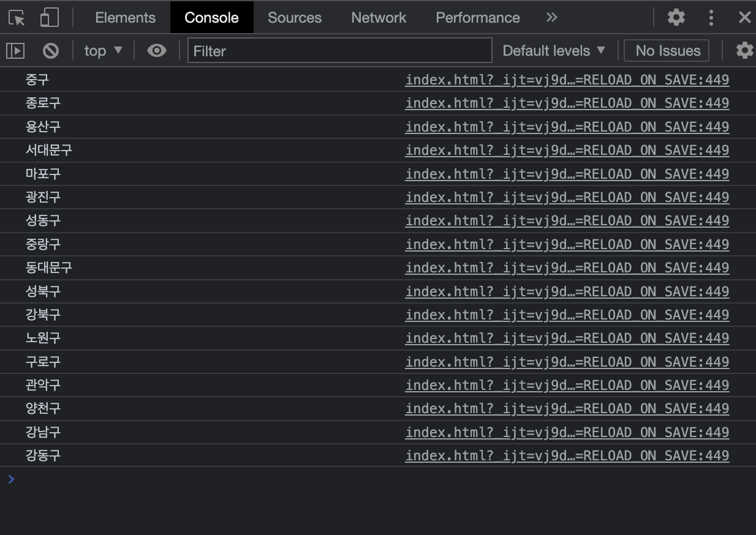The width and height of the screenshot is (756, 535).
Task: Select the 마포구 log message text
Action: click(x=43, y=174)
